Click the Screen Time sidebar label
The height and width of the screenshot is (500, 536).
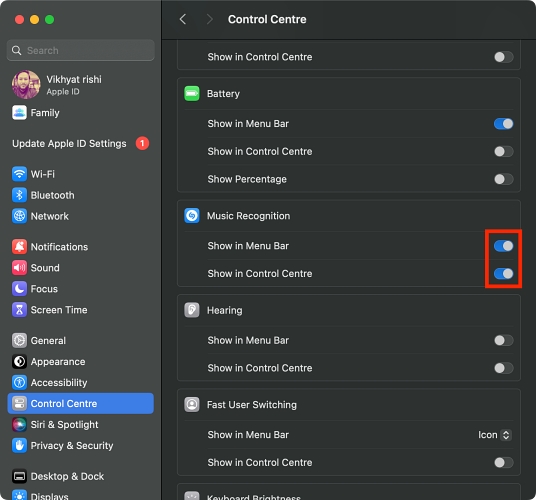click(59, 310)
